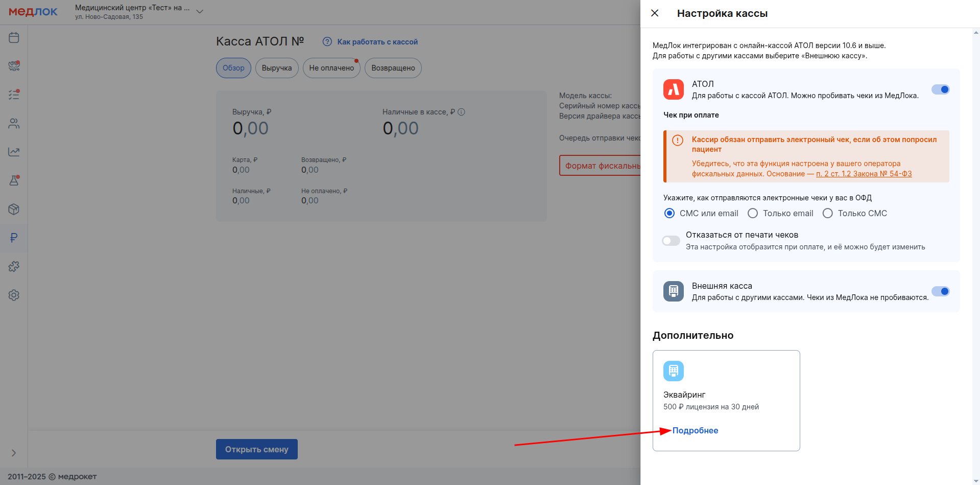This screenshot has width=980, height=485.
Task: Open the analytics chart sidebar icon
Action: [14, 152]
